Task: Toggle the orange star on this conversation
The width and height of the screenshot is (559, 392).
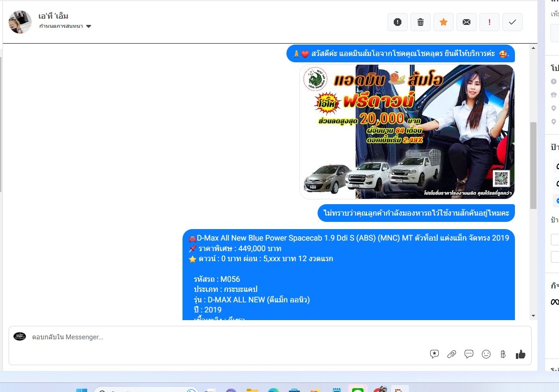Action: click(x=444, y=22)
